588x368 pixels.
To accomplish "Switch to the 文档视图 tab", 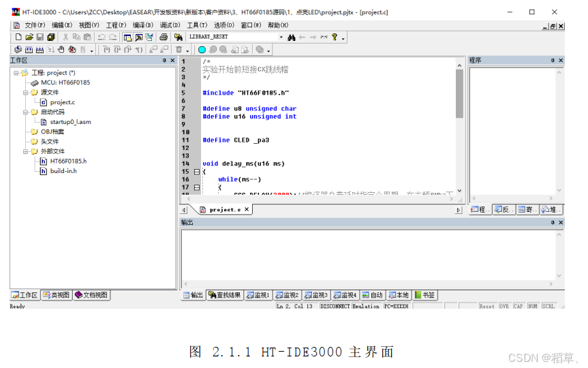I will (x=91, y=295).
